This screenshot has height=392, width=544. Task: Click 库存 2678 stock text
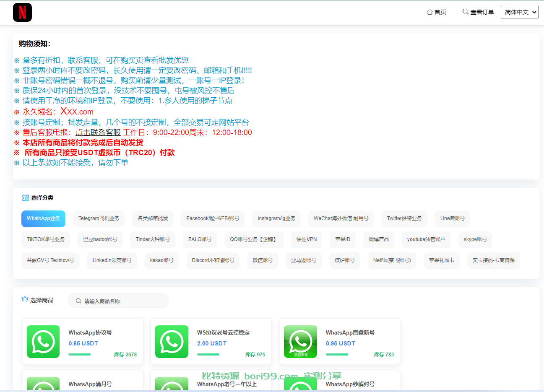pyautogui.click(x=125, y=355)
